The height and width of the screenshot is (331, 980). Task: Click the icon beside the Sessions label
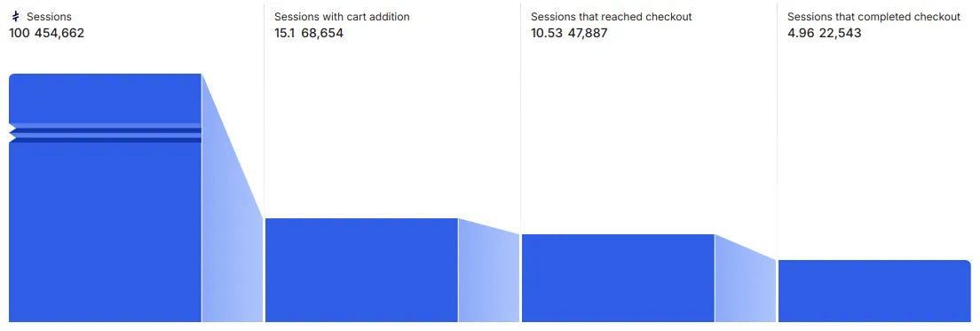click(16, 17)
